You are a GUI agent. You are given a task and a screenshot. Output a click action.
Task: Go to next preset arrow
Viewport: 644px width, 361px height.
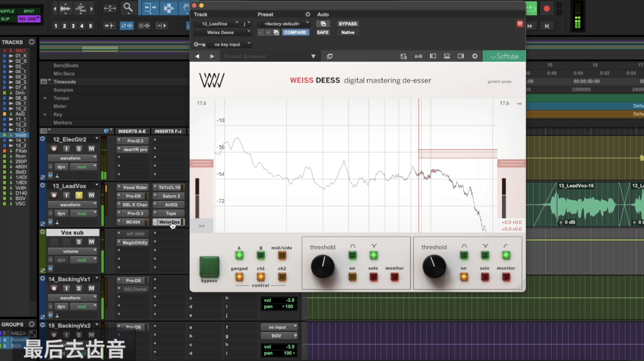tap(212, 56)
